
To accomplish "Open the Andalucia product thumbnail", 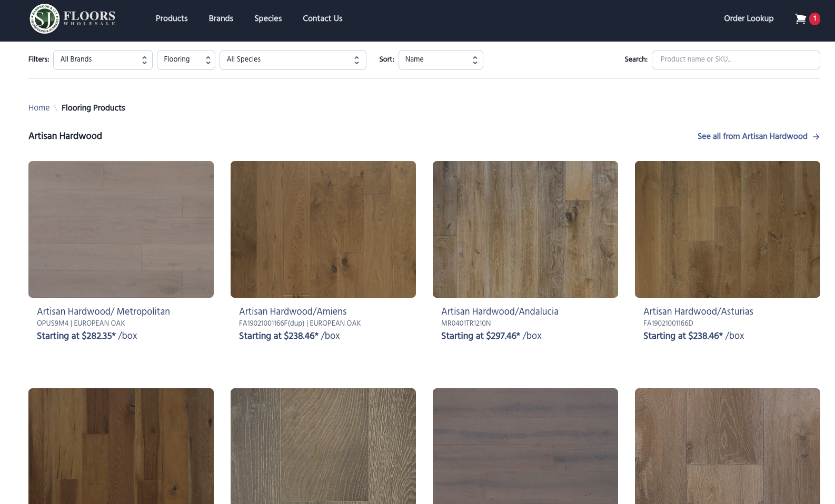I will [x=525, y=229].
